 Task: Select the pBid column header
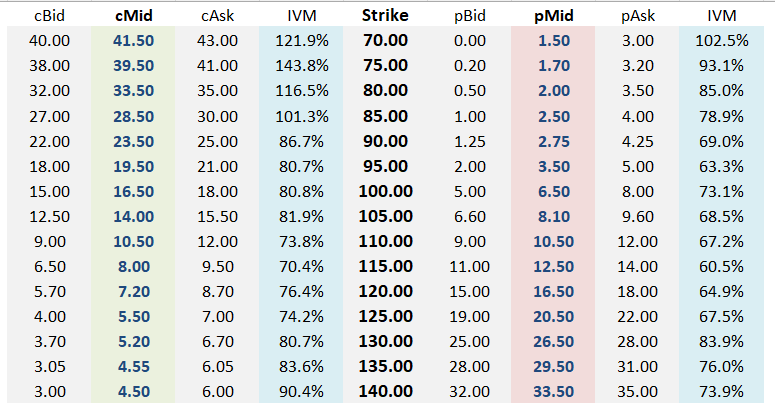coord(470,16)
